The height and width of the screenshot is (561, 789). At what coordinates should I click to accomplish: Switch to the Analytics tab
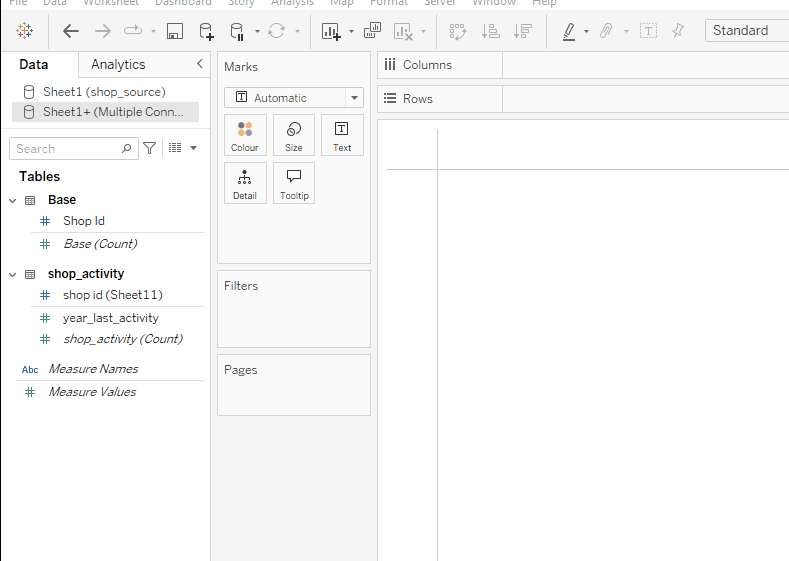coord(118,65)
